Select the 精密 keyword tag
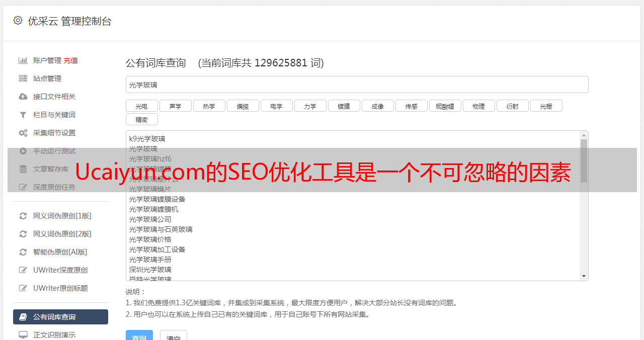 tap(142, 119)
